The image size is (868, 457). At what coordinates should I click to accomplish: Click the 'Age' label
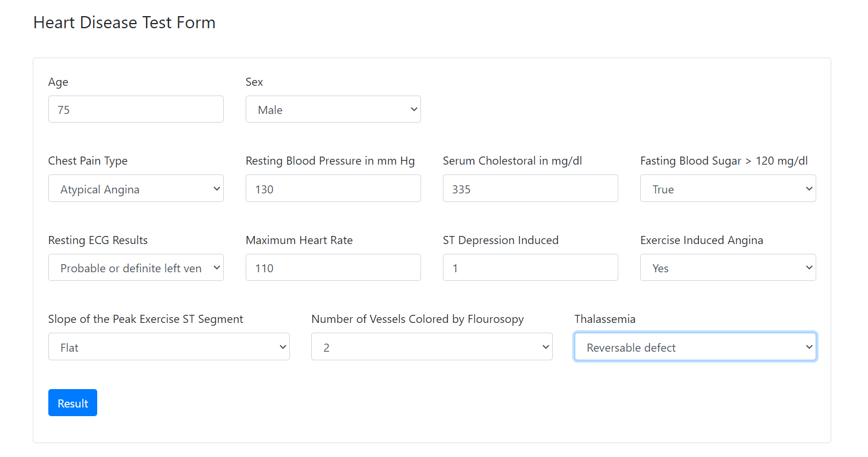click(x=58, y=82)
